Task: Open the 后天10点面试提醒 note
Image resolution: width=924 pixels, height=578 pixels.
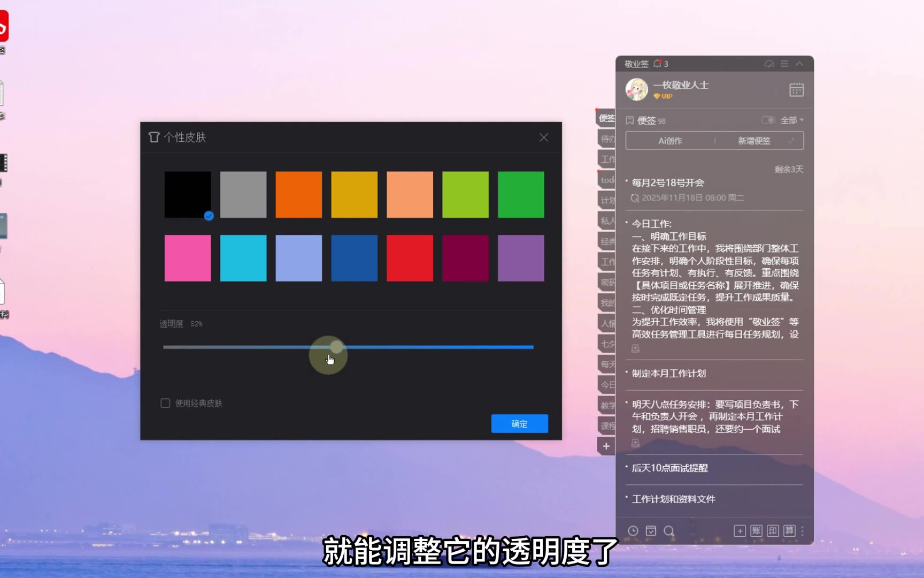Action: pos(669,468)
